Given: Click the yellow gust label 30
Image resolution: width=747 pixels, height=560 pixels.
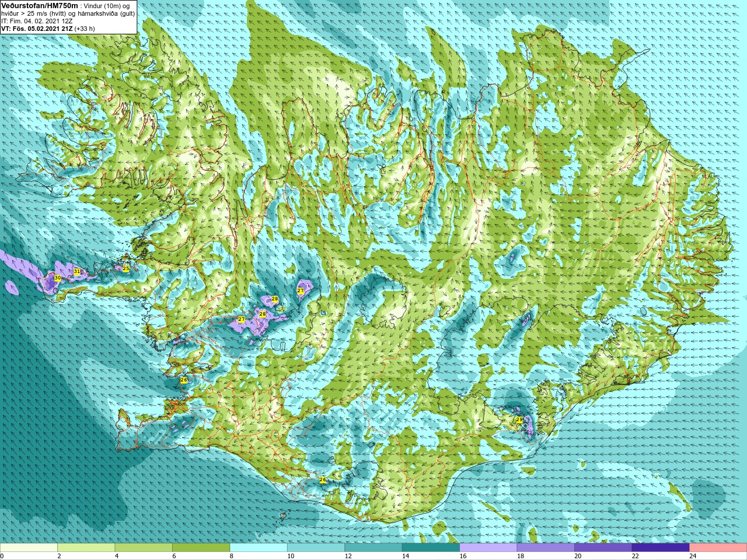Looking at the screenshot, I should (x=58, y=278).
